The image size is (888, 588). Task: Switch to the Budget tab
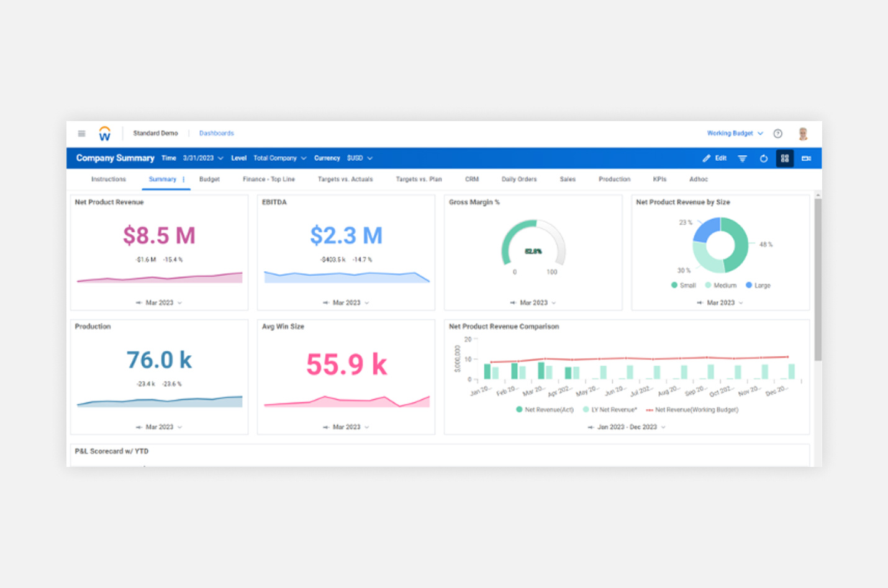209,179
